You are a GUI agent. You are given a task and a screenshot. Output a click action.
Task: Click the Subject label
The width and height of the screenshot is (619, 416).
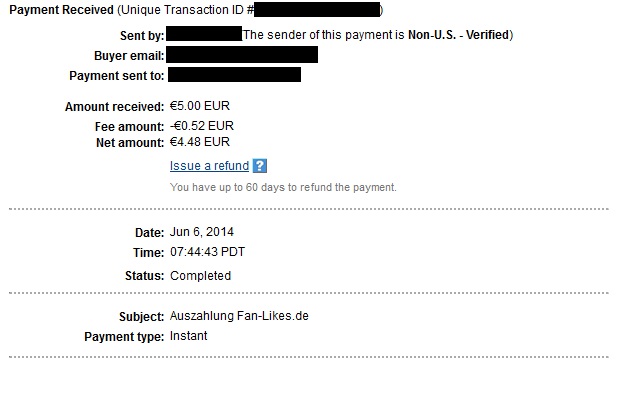[140, 317]
